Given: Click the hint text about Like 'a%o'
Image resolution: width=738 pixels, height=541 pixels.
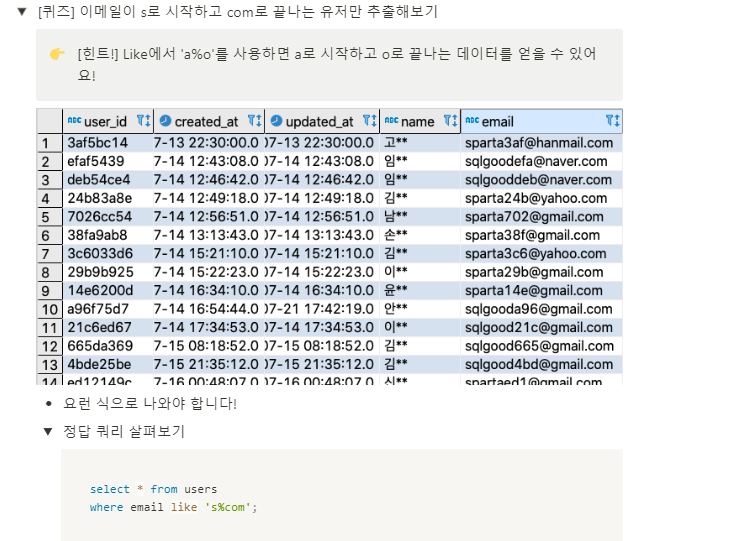Looking at the screenshot, I should pos(337,65).
